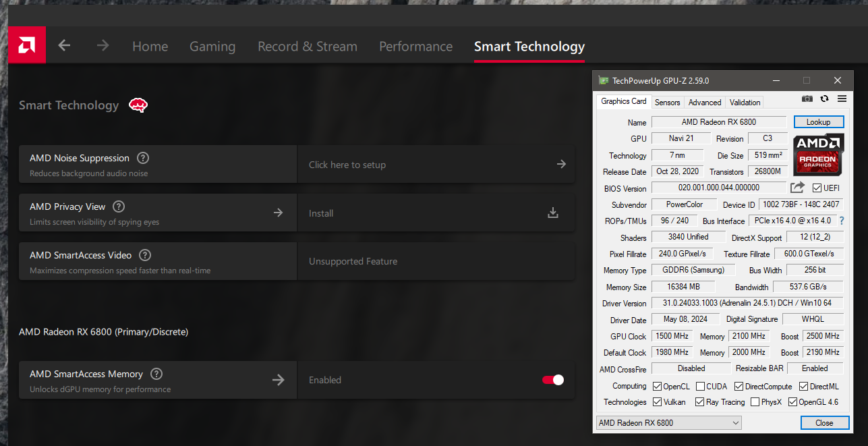868x446 pixels.
Task: Click the Subvendor PowerColor field
Action: click(685, 204)
